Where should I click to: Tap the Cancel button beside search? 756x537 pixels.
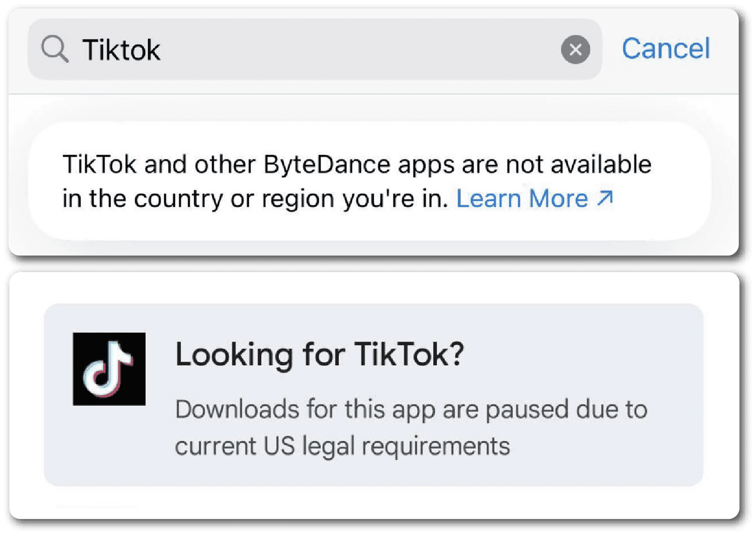666,49
